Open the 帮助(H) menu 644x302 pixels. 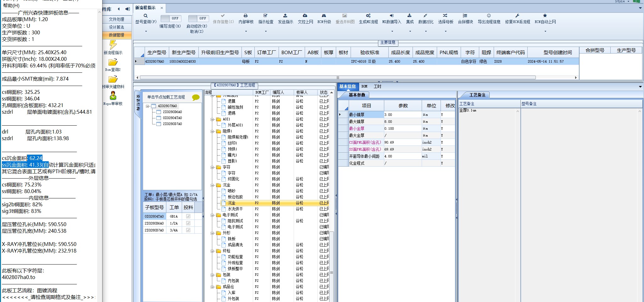click(x=11, y=5)
